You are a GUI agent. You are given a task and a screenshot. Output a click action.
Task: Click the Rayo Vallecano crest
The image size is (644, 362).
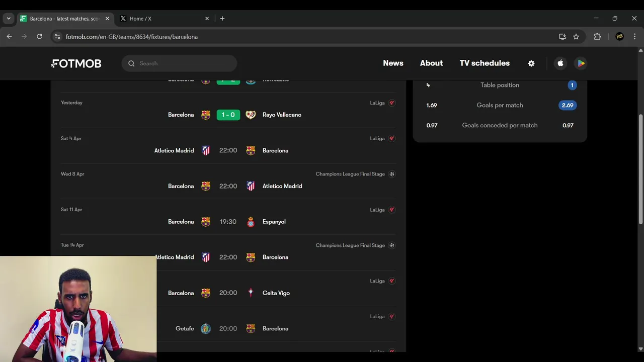tap(251, 115)
